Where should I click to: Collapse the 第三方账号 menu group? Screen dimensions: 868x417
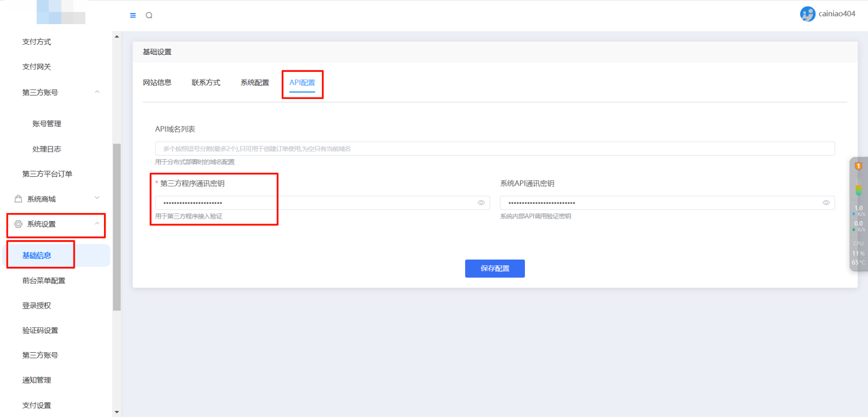(x=97, y=92)
